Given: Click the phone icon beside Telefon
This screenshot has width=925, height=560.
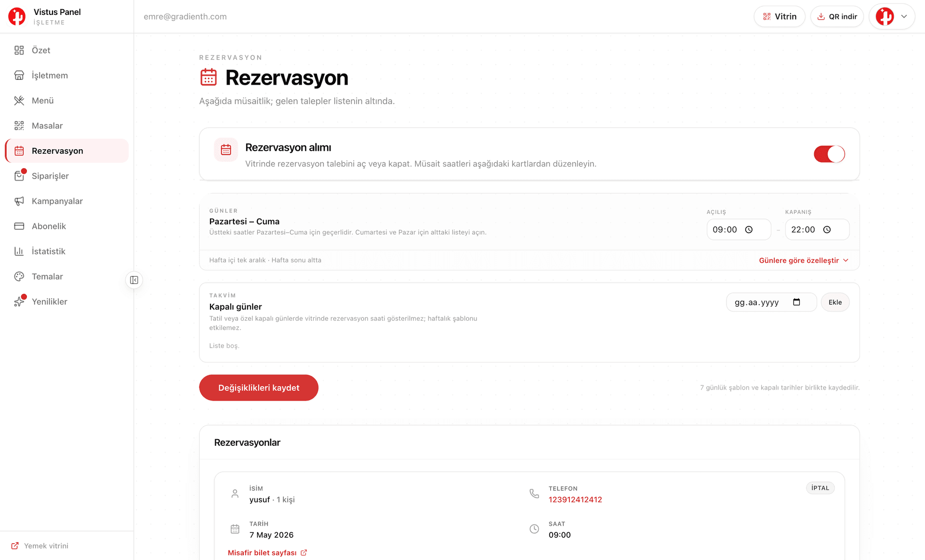Looking at the screenshot, I should pyautogui.click(x=534, y=494).
